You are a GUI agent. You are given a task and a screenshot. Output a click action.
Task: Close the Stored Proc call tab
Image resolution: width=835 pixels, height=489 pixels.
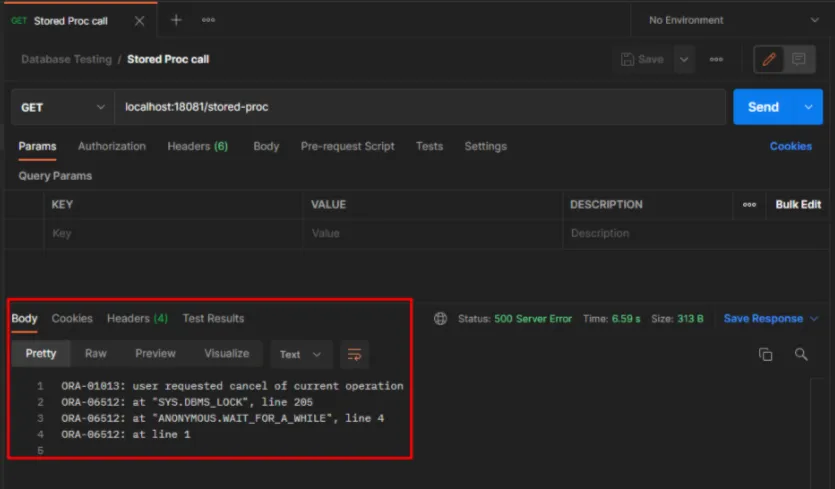139,21
